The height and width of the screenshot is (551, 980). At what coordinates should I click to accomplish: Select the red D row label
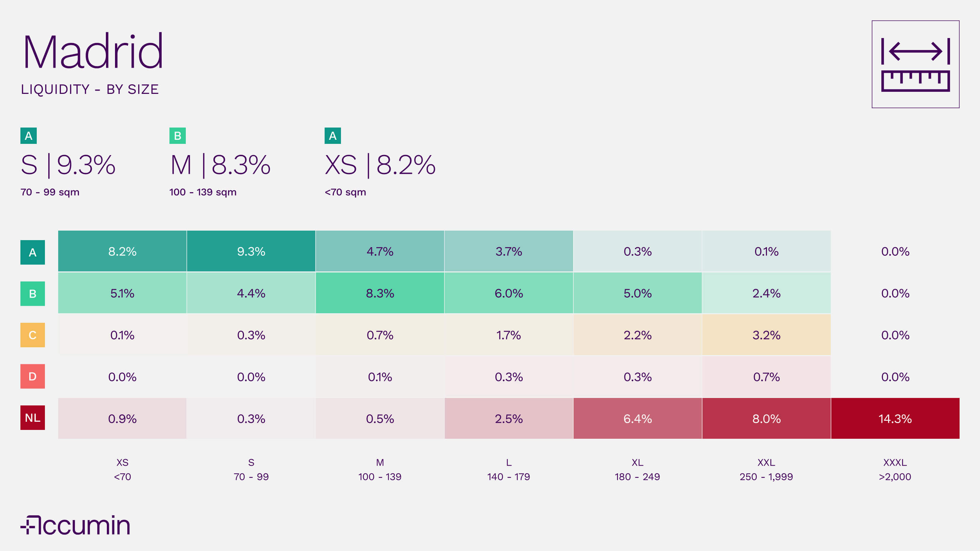click(33, 377)
